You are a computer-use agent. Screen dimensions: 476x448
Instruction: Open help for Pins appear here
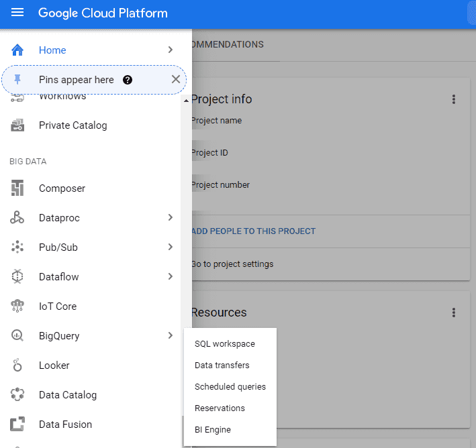(x=128, y=80)
